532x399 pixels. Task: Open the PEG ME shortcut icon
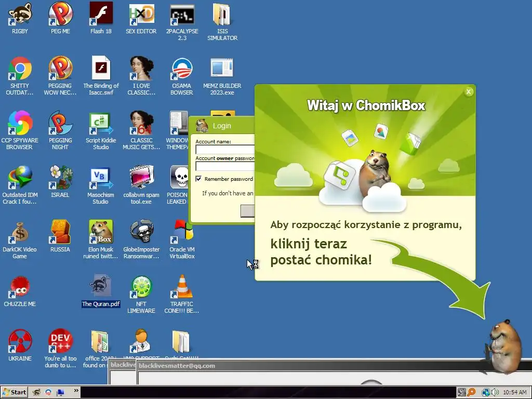click(60, 14)
